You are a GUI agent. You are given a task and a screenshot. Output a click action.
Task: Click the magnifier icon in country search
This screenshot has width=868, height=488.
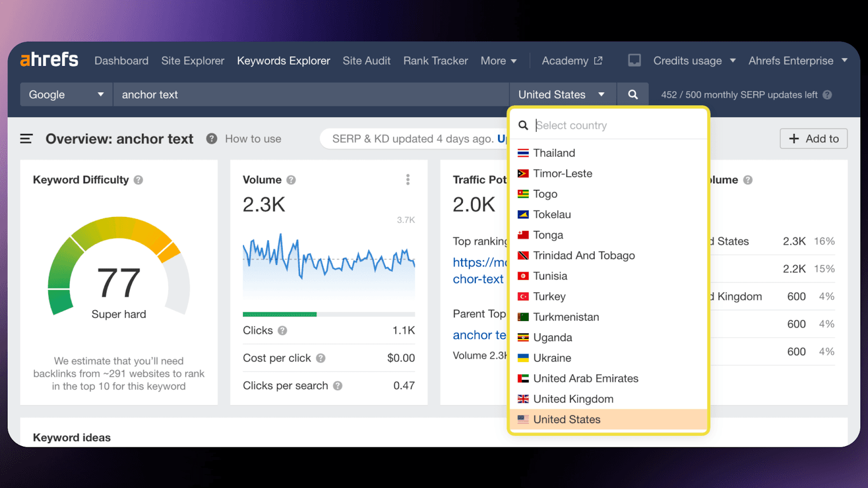pos(523,125)
